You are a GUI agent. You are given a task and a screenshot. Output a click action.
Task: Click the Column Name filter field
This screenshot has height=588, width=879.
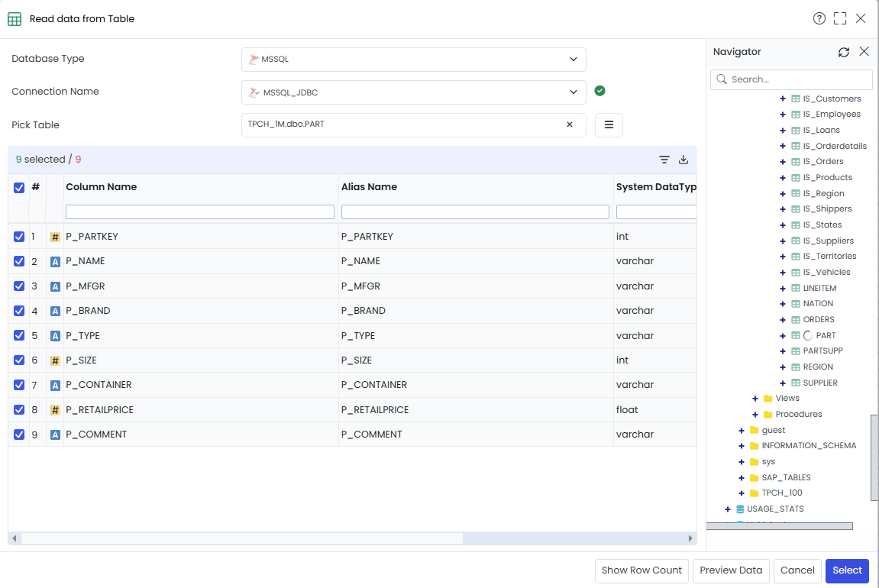(200, 212)
